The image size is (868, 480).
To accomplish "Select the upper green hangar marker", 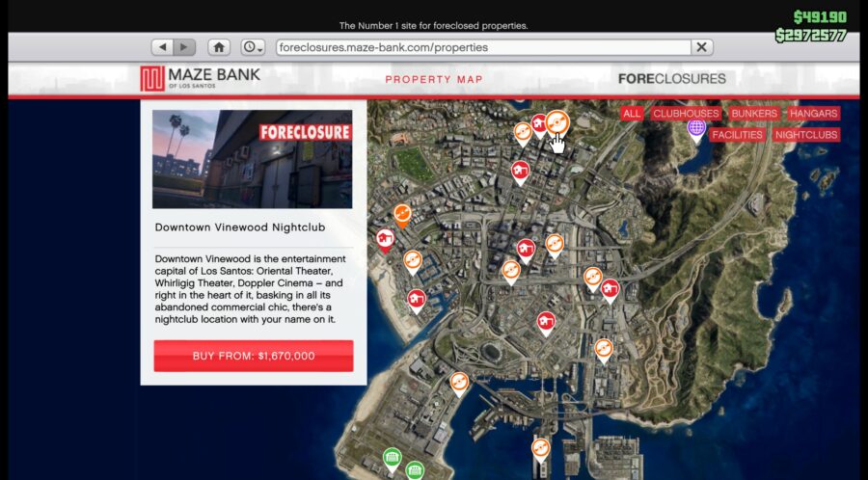I will click(x=392, y=458).
